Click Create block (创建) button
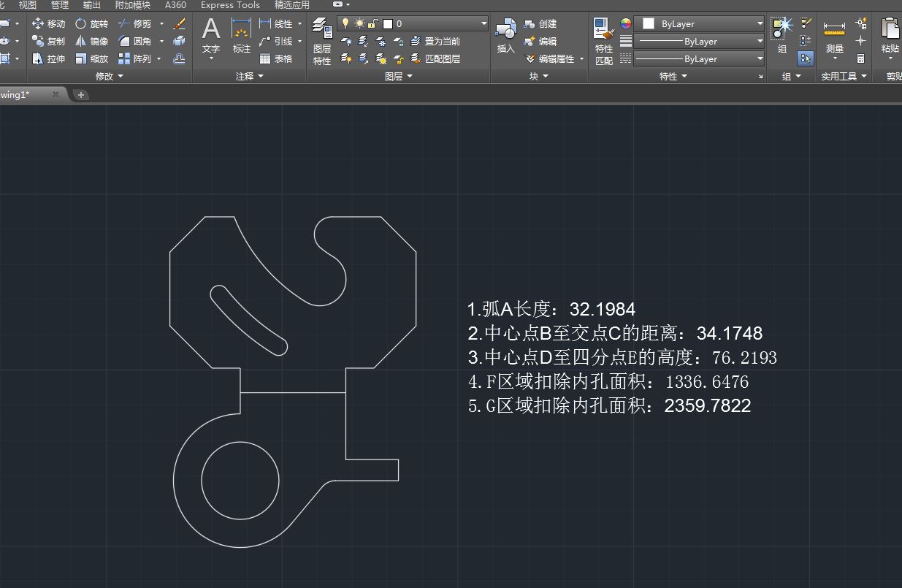This screenshot has height=588, width=902. click(x=540, y=23)
